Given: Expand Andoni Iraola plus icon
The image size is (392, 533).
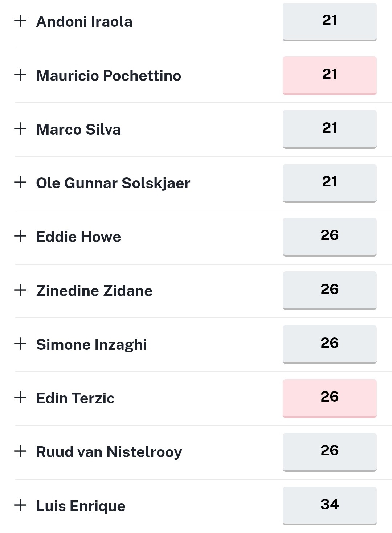Looking at the screenshot, I should pyautogui.click(x=20, y=21).
